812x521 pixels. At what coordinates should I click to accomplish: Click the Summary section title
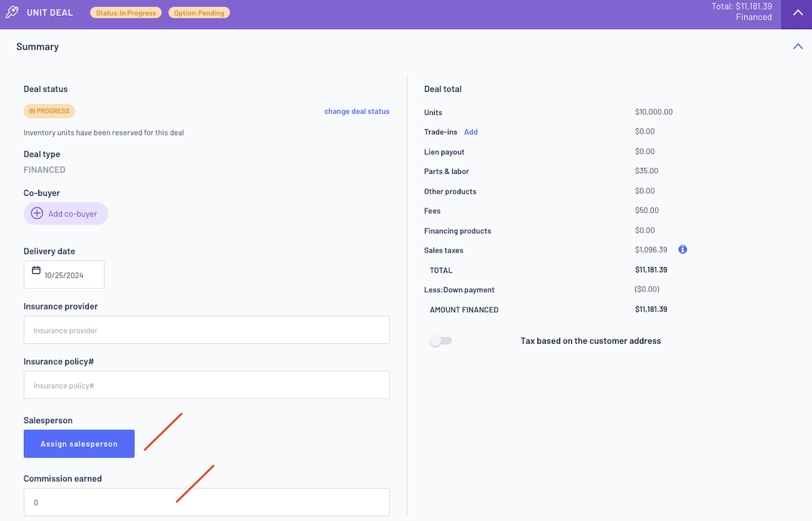tap(38, 46)
